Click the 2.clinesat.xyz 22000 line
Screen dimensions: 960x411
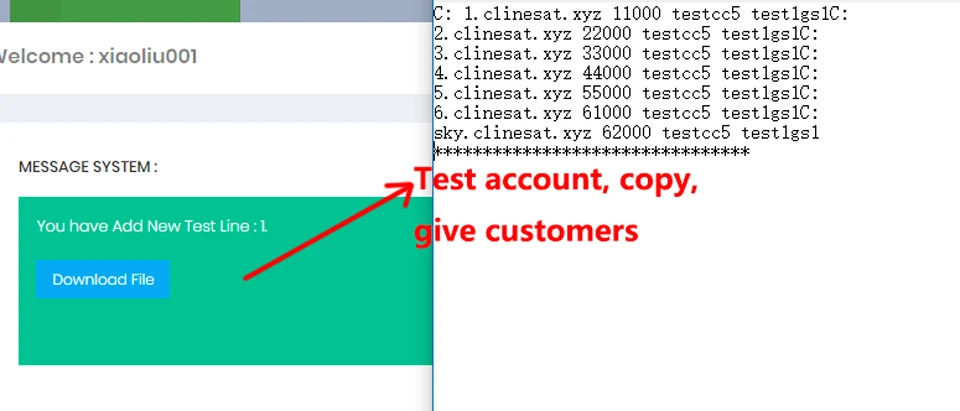tap(626, 34)
